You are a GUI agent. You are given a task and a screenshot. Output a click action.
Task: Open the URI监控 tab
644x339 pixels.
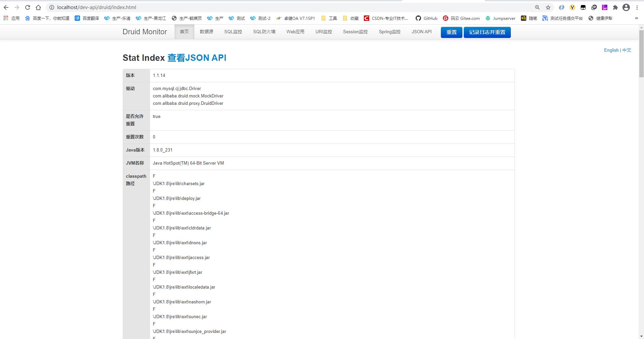tap(324, 32)
